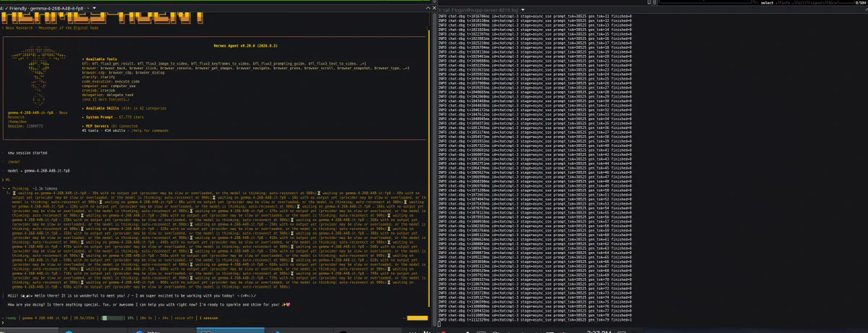Click 'System Prompt' line in Hermes banner
The image size is (868, 333).
click(x=112, y=116)
